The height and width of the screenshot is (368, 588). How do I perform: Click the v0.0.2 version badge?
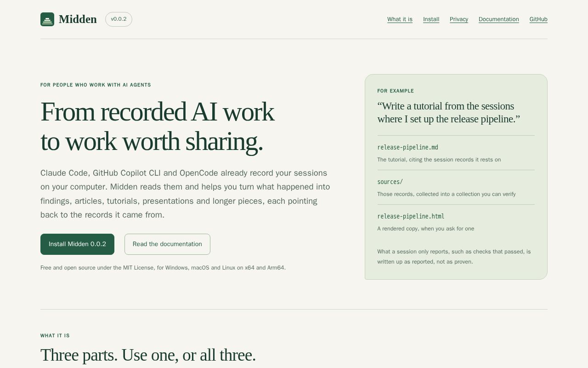pos(119,19)
